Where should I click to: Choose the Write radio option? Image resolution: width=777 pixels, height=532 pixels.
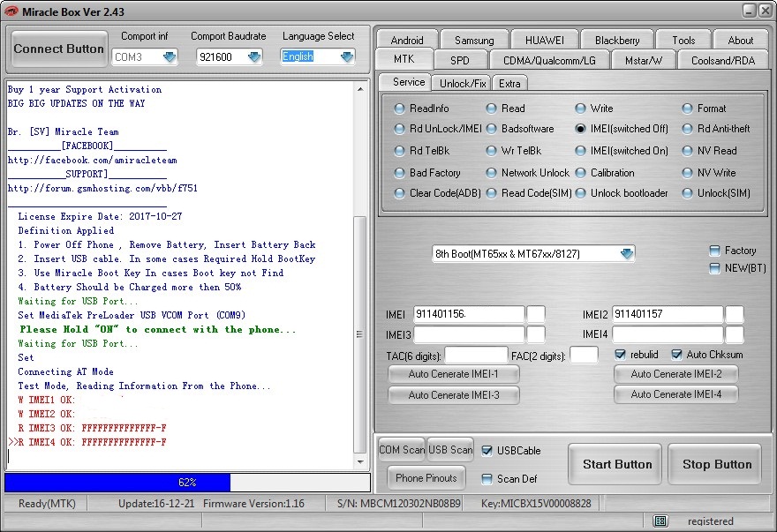tap(580, 109)
